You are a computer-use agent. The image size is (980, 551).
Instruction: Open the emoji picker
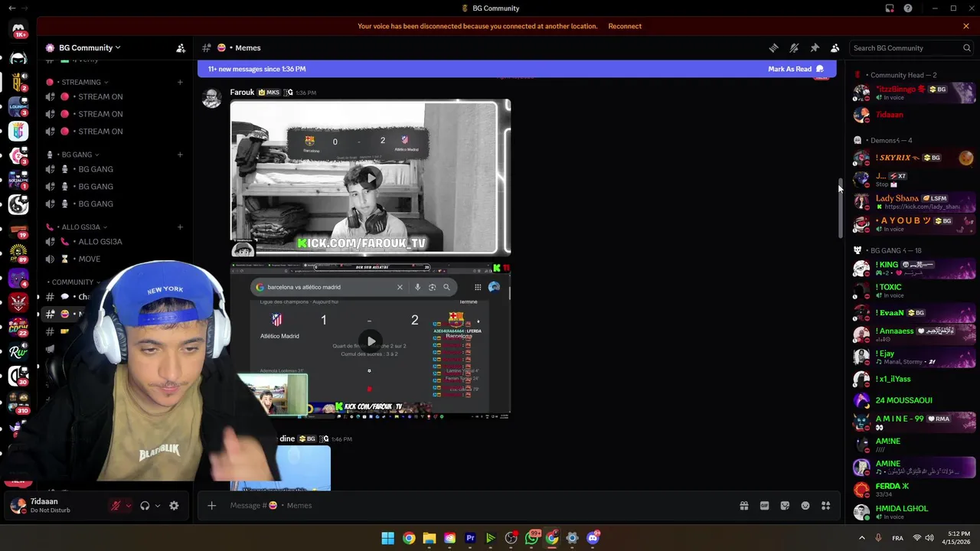[x=805, y=505]
